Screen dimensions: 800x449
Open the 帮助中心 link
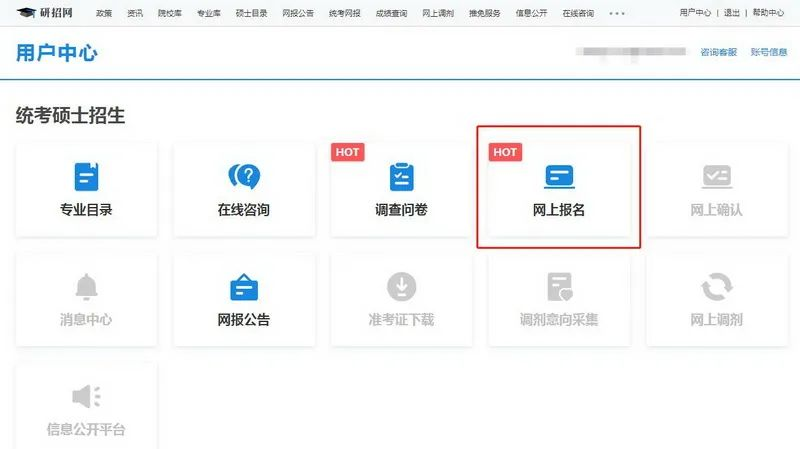point(768,13)
